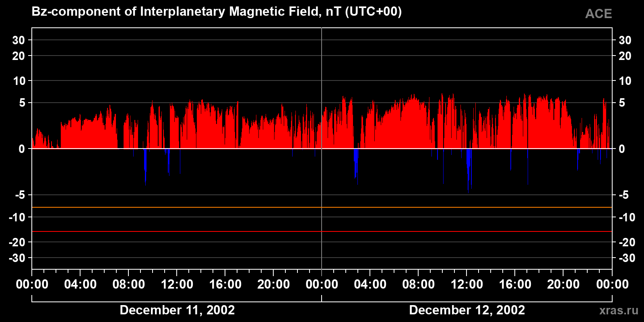Click the left axis value 30
The height and width of the screenshot is (322, 644).
point(19,40)
